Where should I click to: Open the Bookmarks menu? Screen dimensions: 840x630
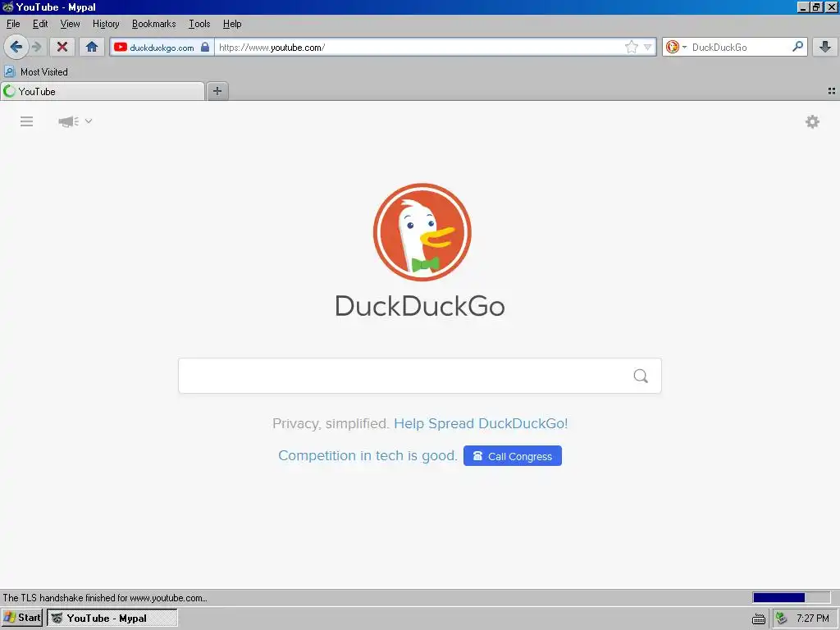click(153, 24)
